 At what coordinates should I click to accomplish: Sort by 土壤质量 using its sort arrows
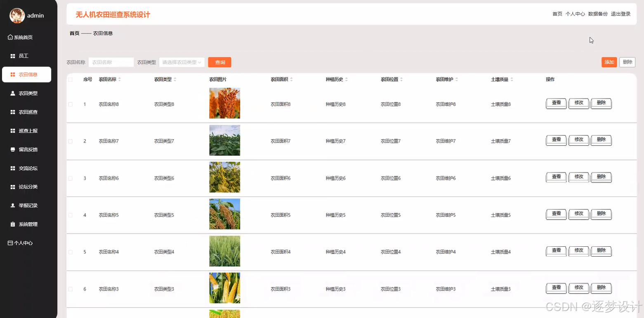(512, 79)
